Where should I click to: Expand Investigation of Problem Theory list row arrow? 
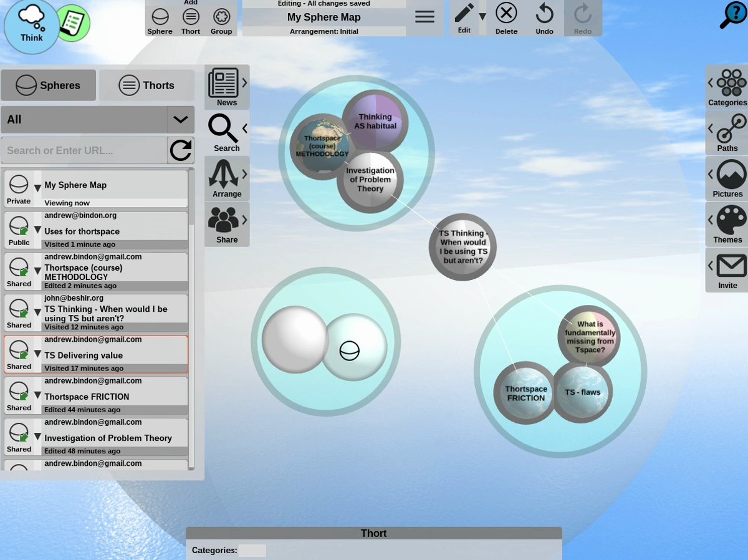click(x=37, y=437)
